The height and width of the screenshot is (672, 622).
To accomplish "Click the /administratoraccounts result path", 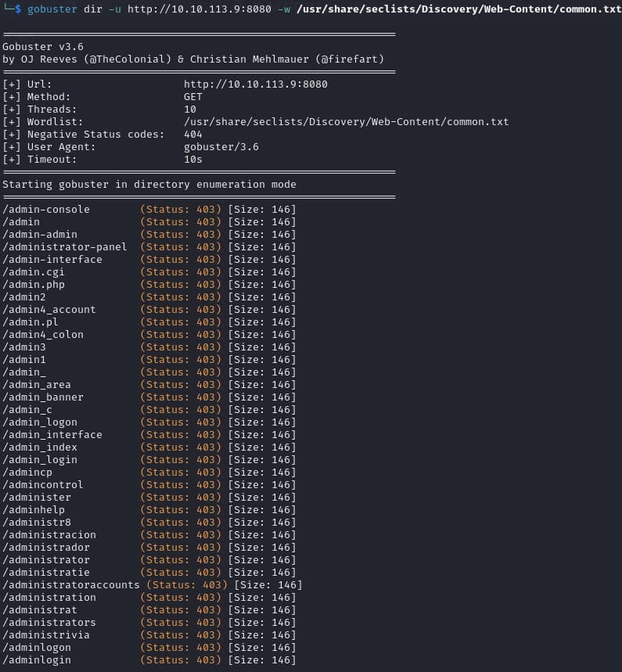I will tap(71, 585).
